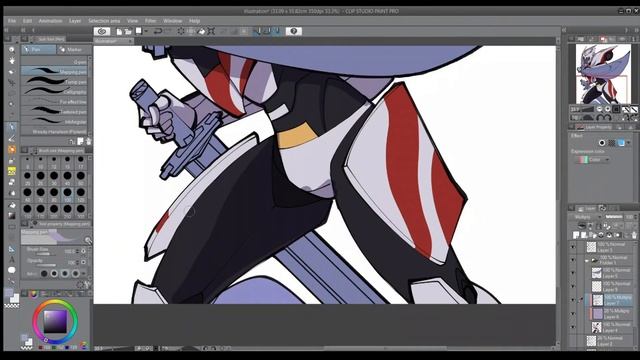Image resolution: width=640 pixels, height=360 pixels.
Task: Open the Filter menu
Action: click(x=150, y=20)
